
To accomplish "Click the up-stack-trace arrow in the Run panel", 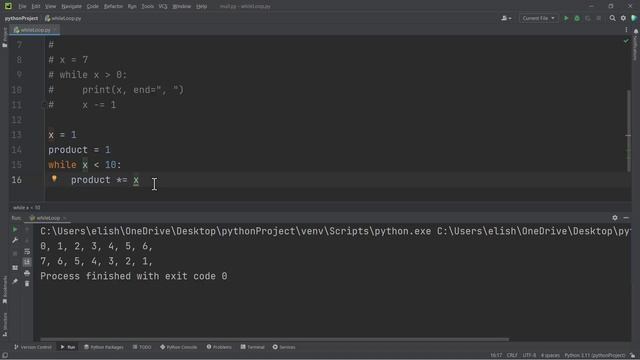I will point(27,230).
